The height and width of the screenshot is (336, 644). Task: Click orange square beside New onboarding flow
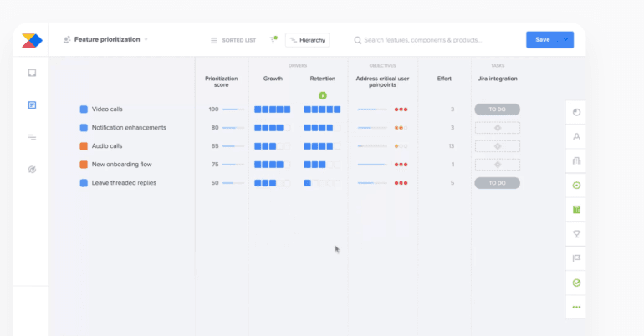click(84, 165)
